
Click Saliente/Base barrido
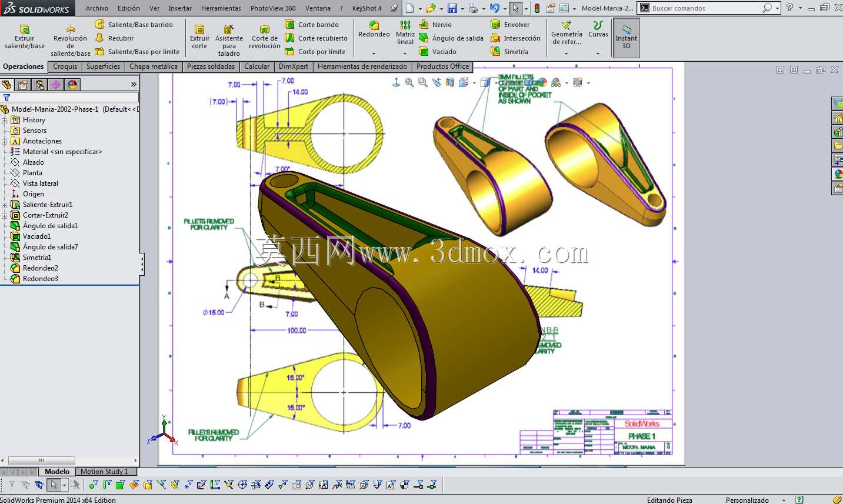pyautogui.click(x=134, y=25)
